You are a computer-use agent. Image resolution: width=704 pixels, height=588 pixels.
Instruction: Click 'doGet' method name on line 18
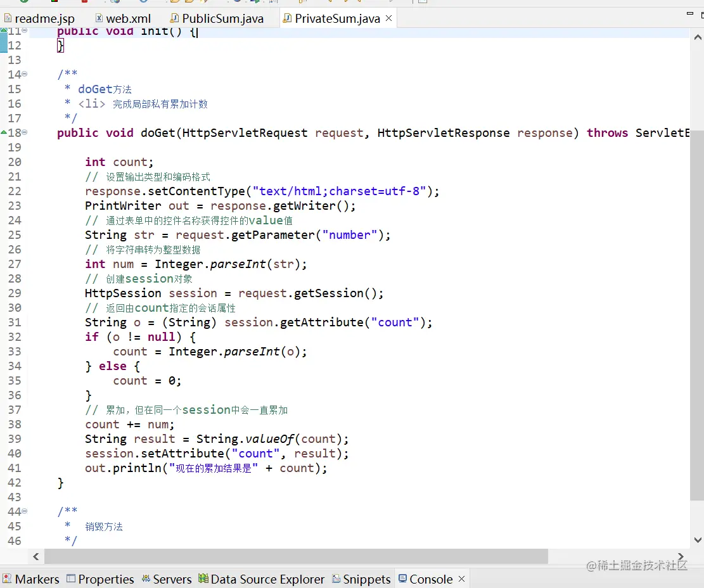(x=158, y=133)
